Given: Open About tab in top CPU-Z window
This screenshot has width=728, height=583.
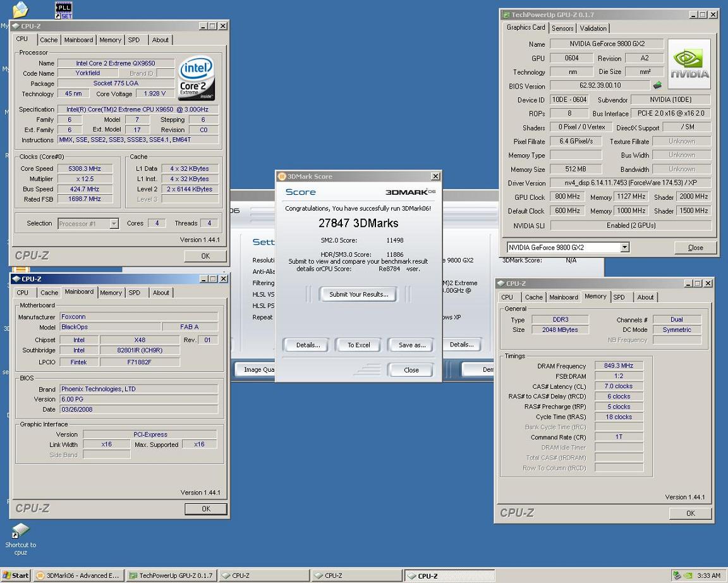Looking at the screenshot, I should point(160,40).
